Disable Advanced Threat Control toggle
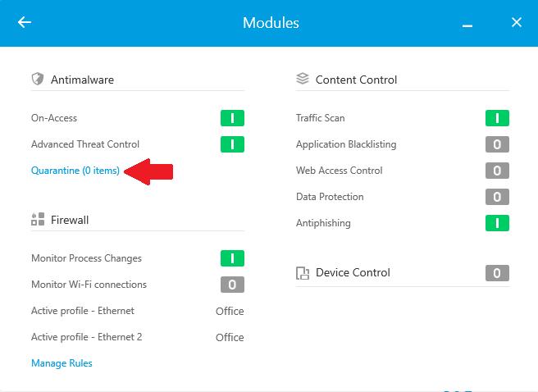 point(232,144)
